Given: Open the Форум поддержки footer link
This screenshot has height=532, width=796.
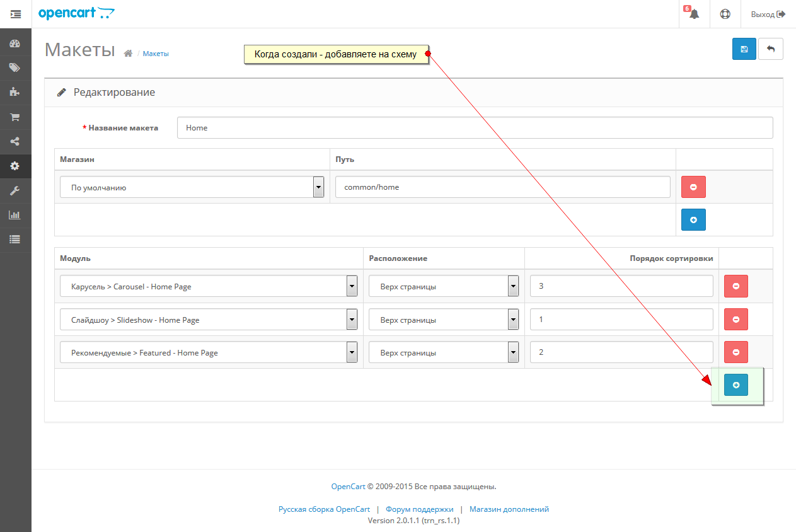Looking at the screenshot, I should (420, 509).
